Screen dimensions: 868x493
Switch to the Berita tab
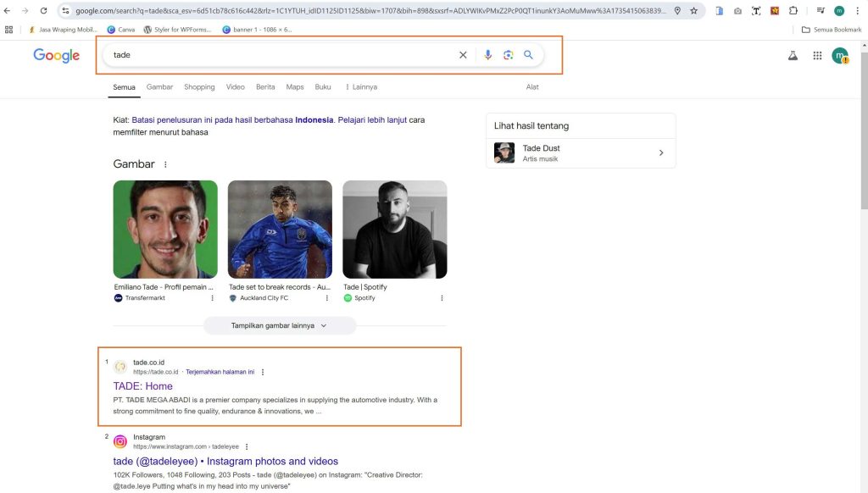click(x=265, y=87)
